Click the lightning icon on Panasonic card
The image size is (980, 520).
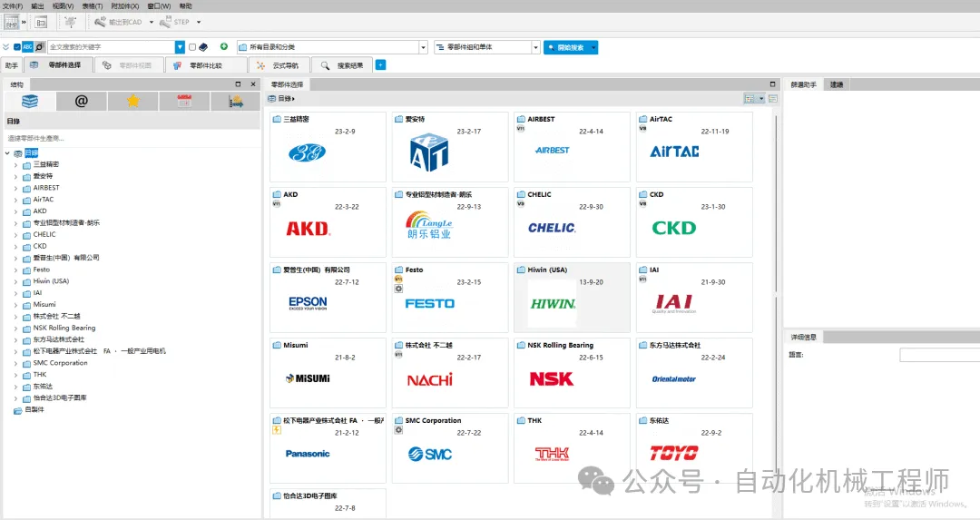coord(276,431)
